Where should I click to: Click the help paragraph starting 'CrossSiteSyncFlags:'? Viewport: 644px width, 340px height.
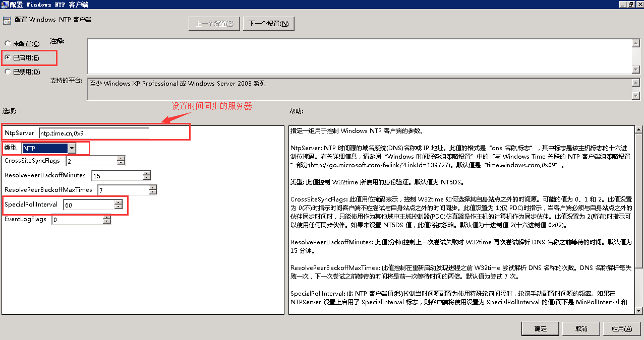(461, 212)
